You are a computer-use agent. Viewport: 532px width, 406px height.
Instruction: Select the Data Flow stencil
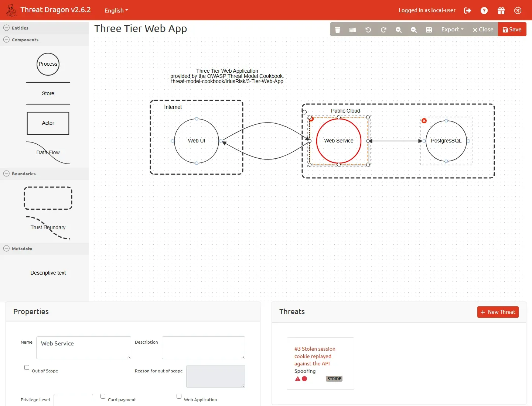click(48, 152)
